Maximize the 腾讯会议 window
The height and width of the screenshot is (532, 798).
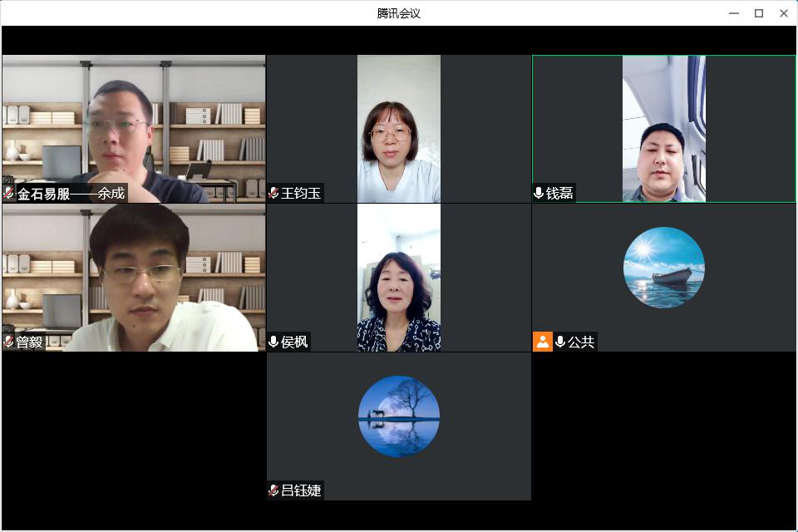pyautogui.click(x=759, y=13)
